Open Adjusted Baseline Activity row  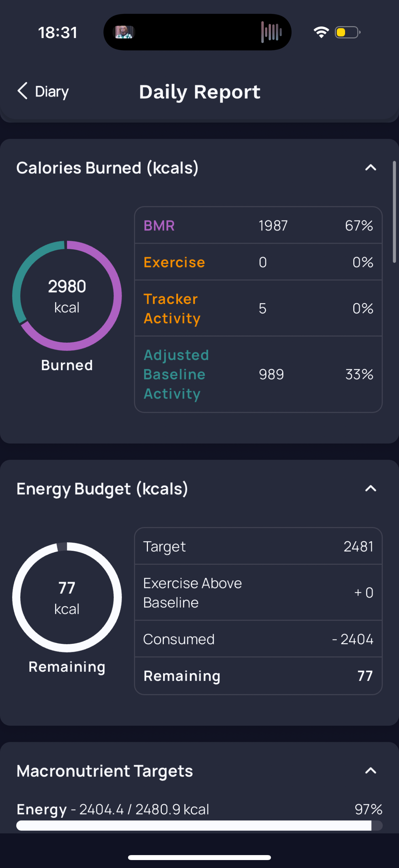(x=258, y=374)
